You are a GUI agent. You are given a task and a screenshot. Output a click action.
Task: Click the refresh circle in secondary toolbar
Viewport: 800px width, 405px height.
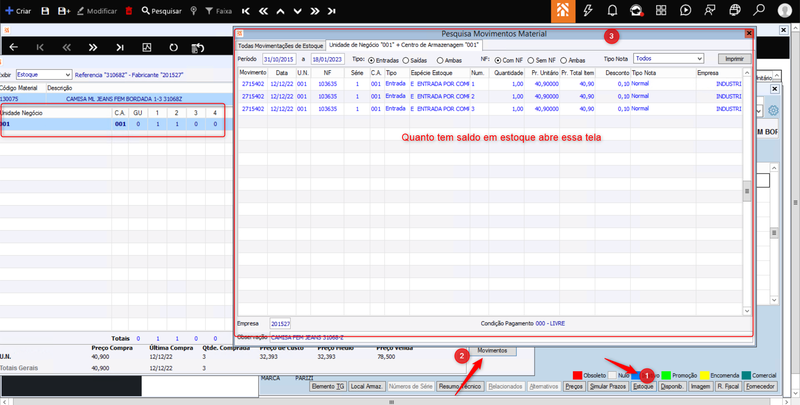pyautogui.click(x=173, y=47)
